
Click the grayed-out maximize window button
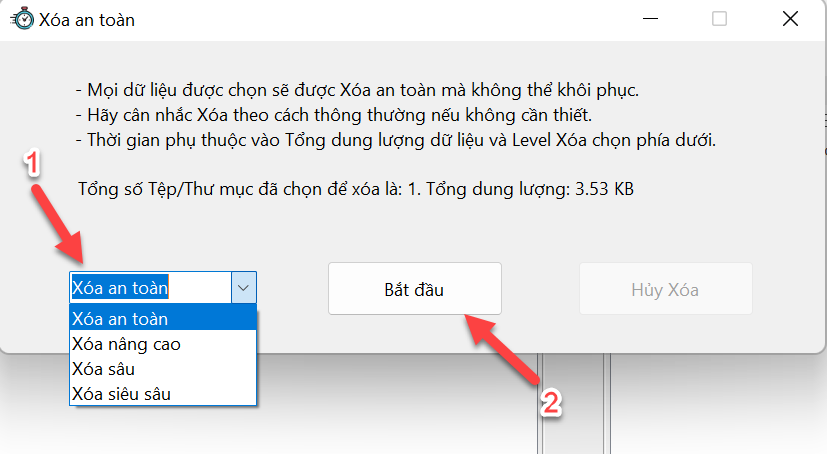719,19
